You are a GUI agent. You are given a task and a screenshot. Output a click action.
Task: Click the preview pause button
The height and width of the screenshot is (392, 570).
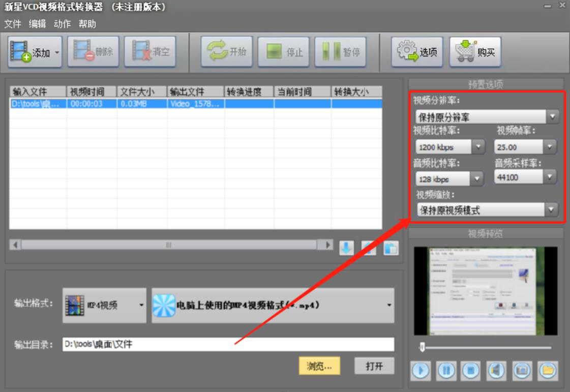446,371
